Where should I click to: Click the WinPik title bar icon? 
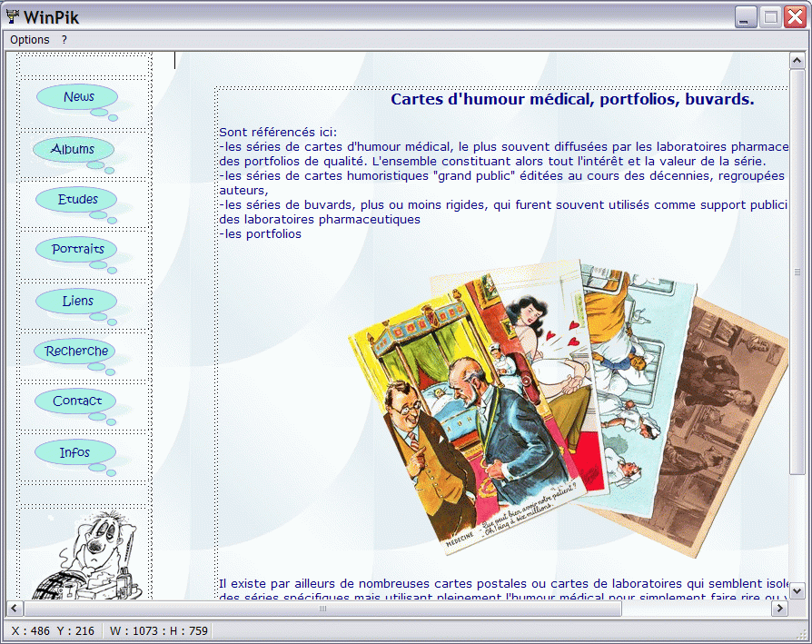click(x=13, y=16)
